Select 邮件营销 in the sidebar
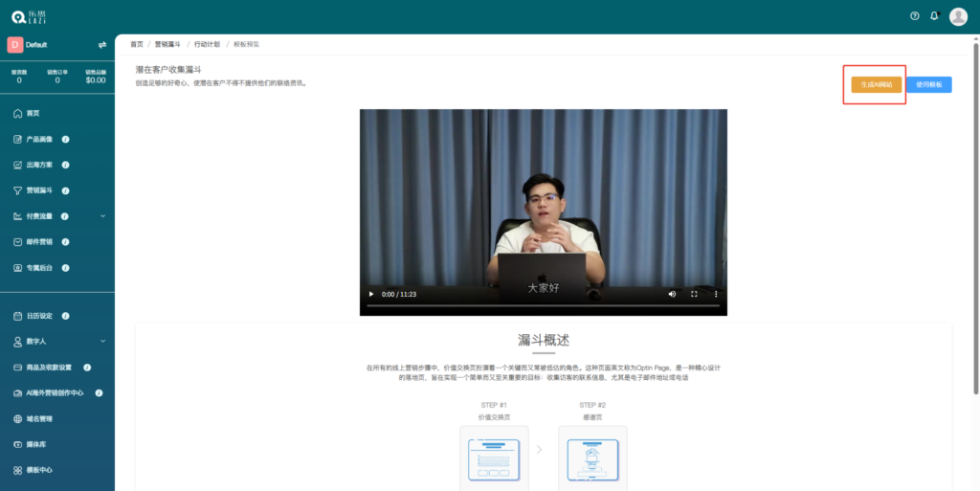This screenshot has width=980, height=491. pos(40,242)
